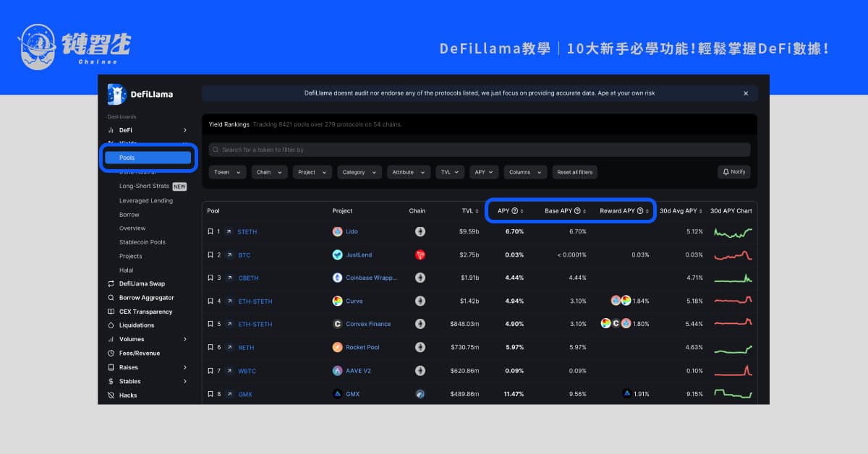
Task: Bookmark the RETH pool row
Action: pyautogui.click(x=210, y=348)
